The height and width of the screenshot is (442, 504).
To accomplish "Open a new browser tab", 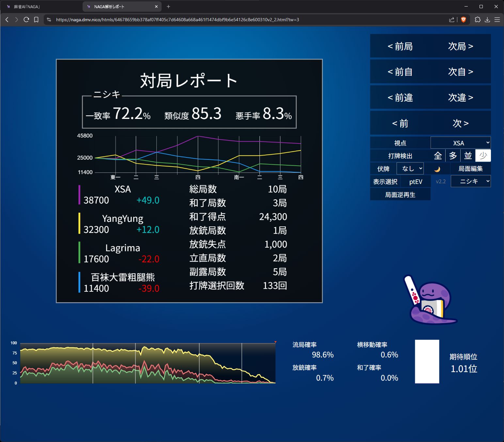I will [x=168, y=7].
